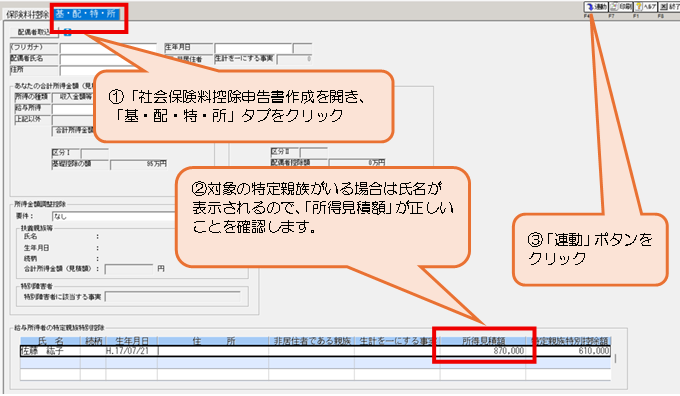The image size is (680, 396).
Task: Click the 特定親族特別控除額 column header
Action: coord(568,341)
